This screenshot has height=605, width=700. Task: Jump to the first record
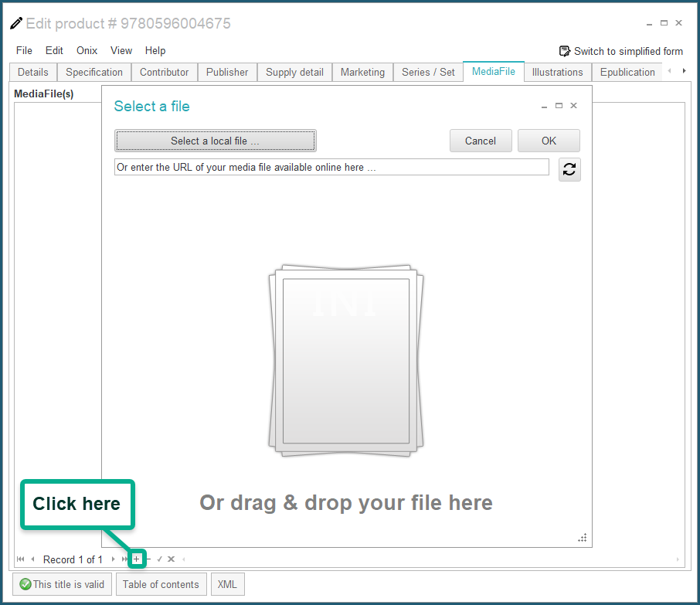[21, 559]
